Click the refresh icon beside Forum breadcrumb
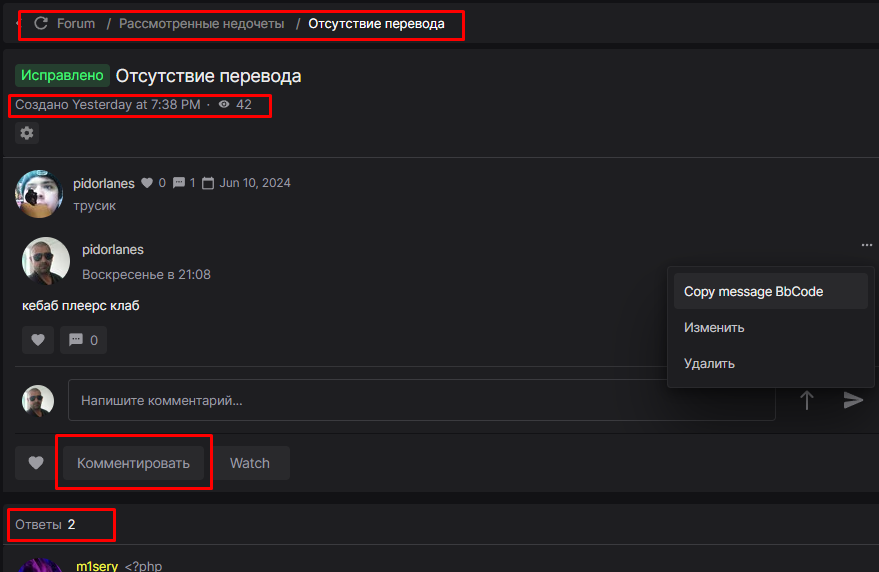The height and width of the screenshot is (572, 879). [41, 23]
